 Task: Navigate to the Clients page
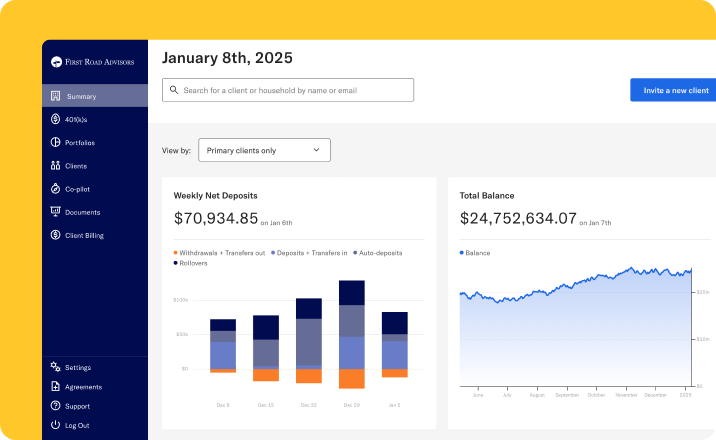click(x=95, y=166)
